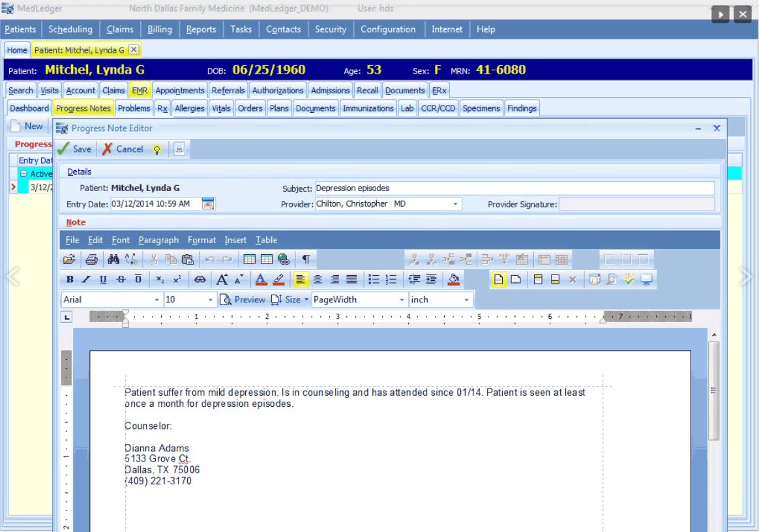Open a document with the folder icon
Screen dimensions: 759x532
pos(69,259)
